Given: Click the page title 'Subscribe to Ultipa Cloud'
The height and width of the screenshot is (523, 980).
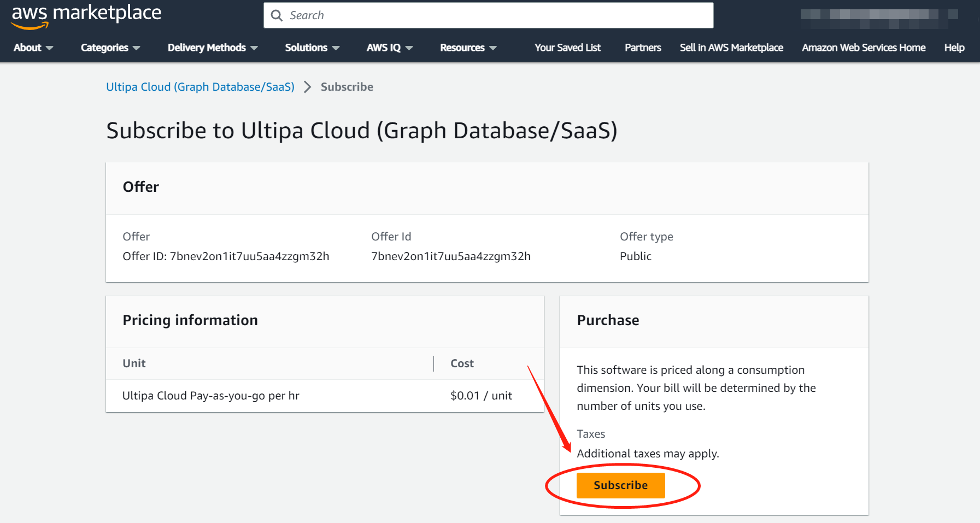Looking at the screenshot, I should tap(362, 131).
